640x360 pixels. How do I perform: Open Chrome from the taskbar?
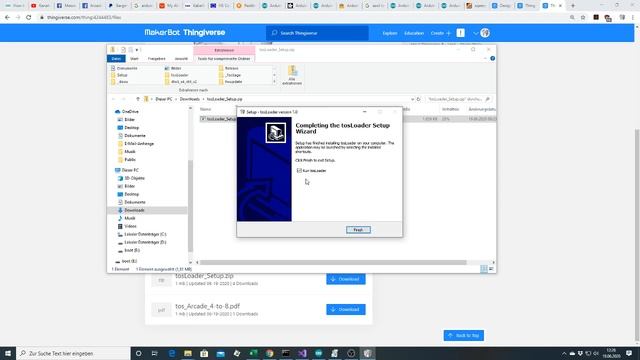[269, 353]
